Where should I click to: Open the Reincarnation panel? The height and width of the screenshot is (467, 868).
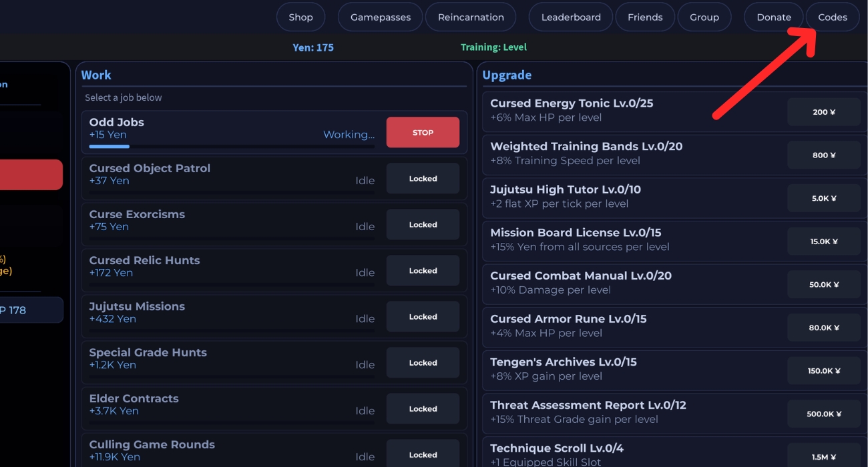pos(471,17)
